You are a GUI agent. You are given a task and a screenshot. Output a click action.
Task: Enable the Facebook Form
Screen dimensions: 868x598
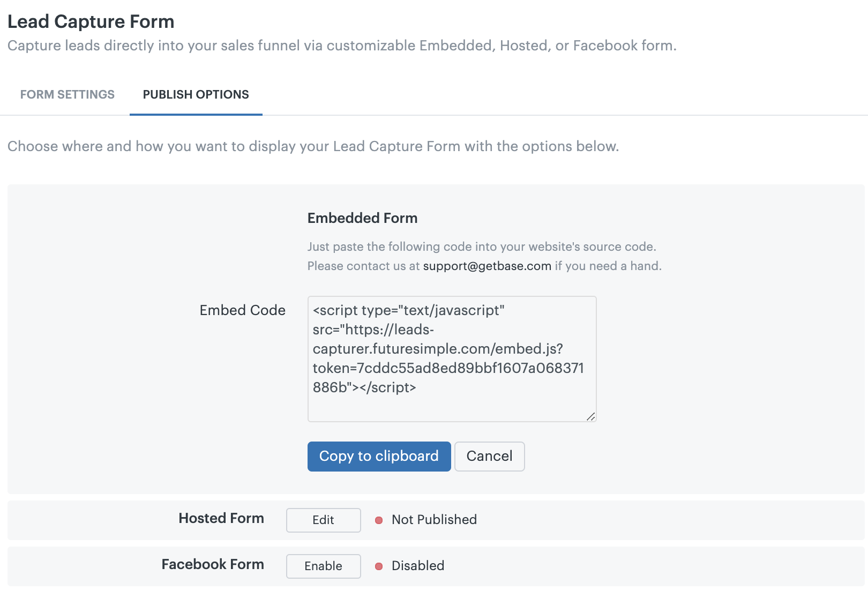(x=323, y=566)
